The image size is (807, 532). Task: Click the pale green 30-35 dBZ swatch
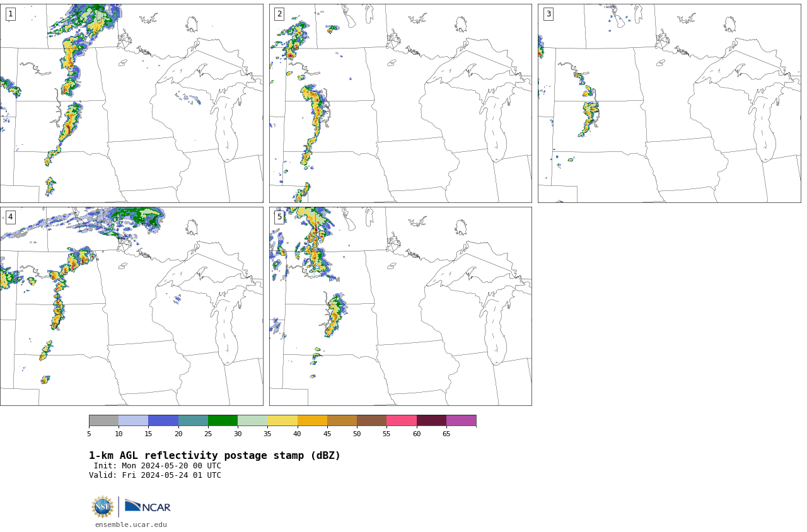point(252,420)
